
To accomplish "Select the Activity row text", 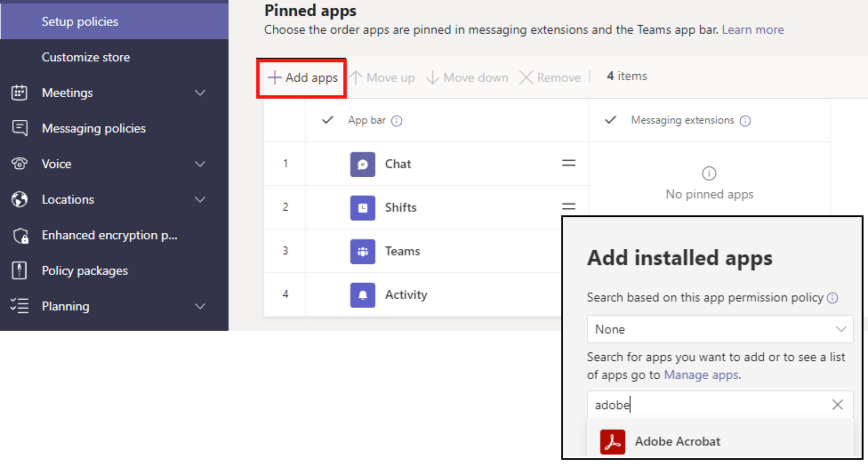I will tap(406, 294).
